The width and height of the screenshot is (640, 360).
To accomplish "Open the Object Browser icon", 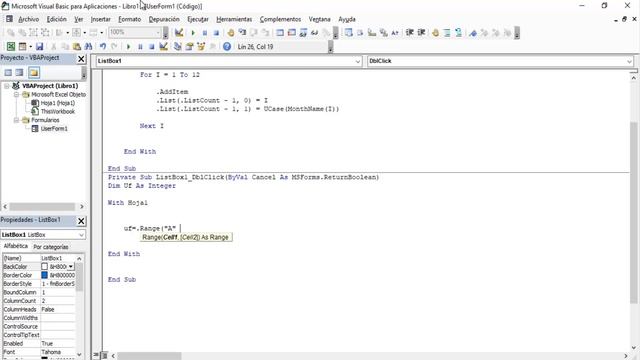I will 201,47.
